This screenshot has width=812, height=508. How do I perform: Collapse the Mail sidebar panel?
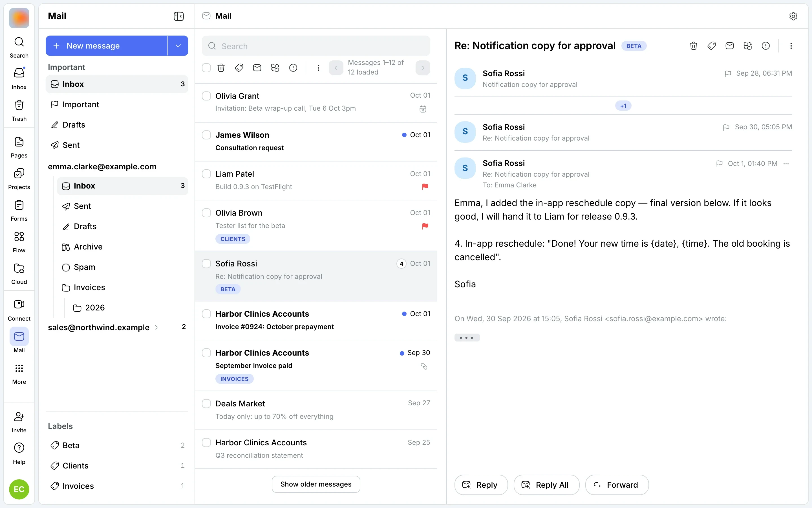coord(178,16)
